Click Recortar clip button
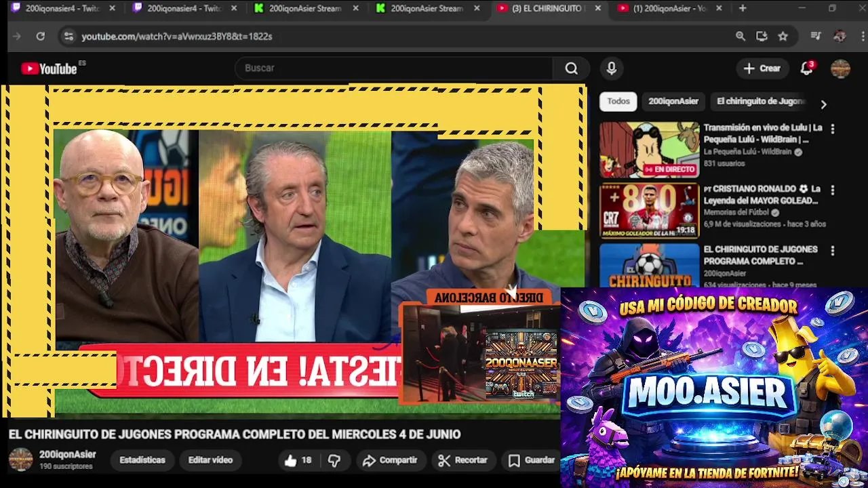The height and width of the screenshot is (488, 868). tap(463, 460)
